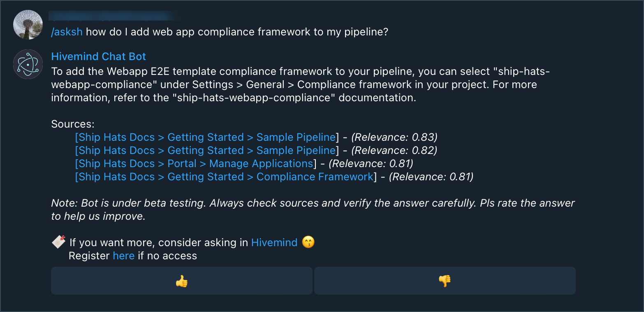Click the Hivemind link in the footer
The height and width of the screenshot is (312, 644).
point(274,242)
